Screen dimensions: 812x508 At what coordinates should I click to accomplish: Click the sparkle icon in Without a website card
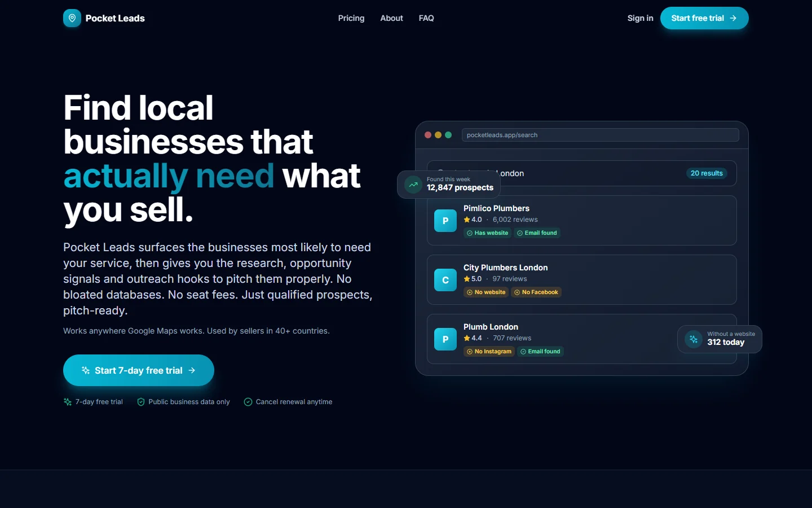click(694, 339)
